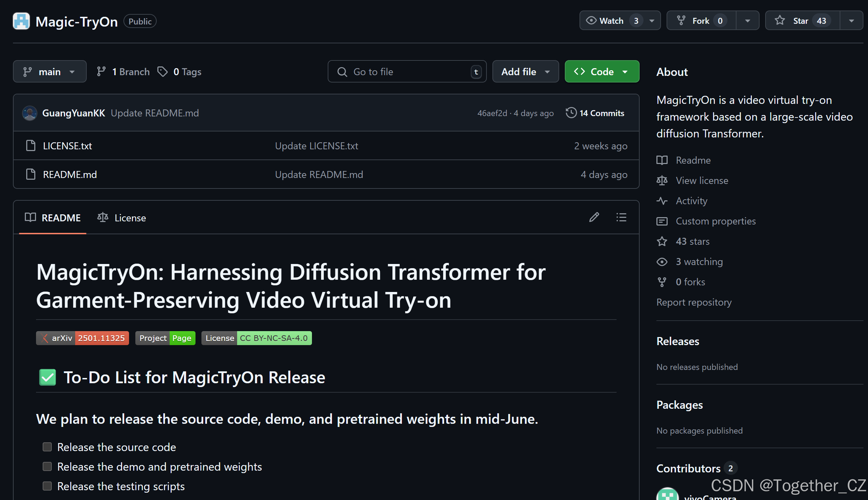This screenshot has height=500, width=868.
Task: Check Release the testing scripts checkbox
Action: pyautogui.click(x=47, y=486)
